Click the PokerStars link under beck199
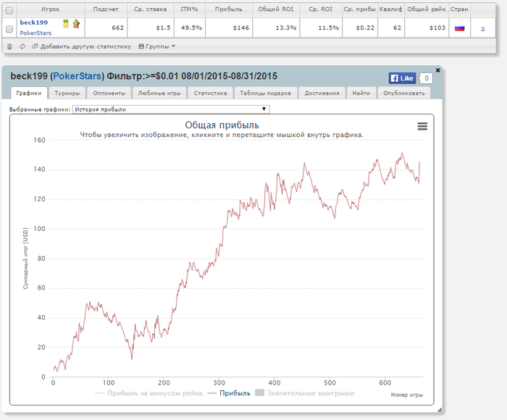This screenshot has width=507, height=420. [35, 33]
